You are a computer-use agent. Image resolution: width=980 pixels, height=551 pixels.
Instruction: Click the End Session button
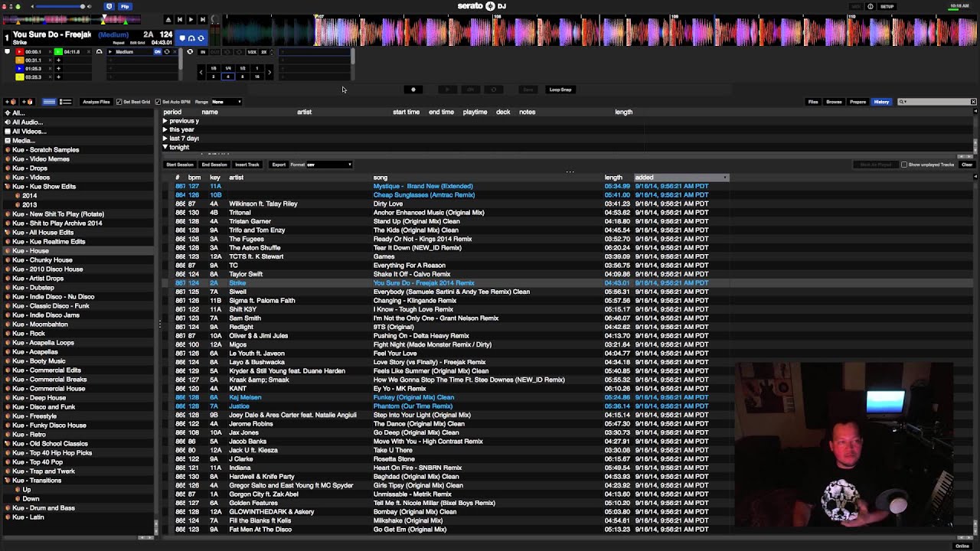(214, 165)
